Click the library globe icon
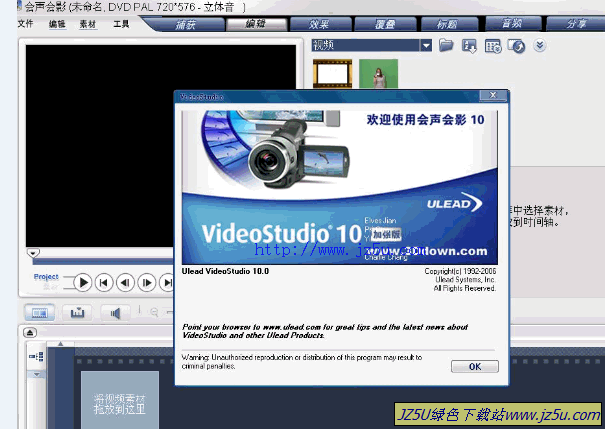The width and height of the screenshot is (605, 429). click(x=516, y=46)
